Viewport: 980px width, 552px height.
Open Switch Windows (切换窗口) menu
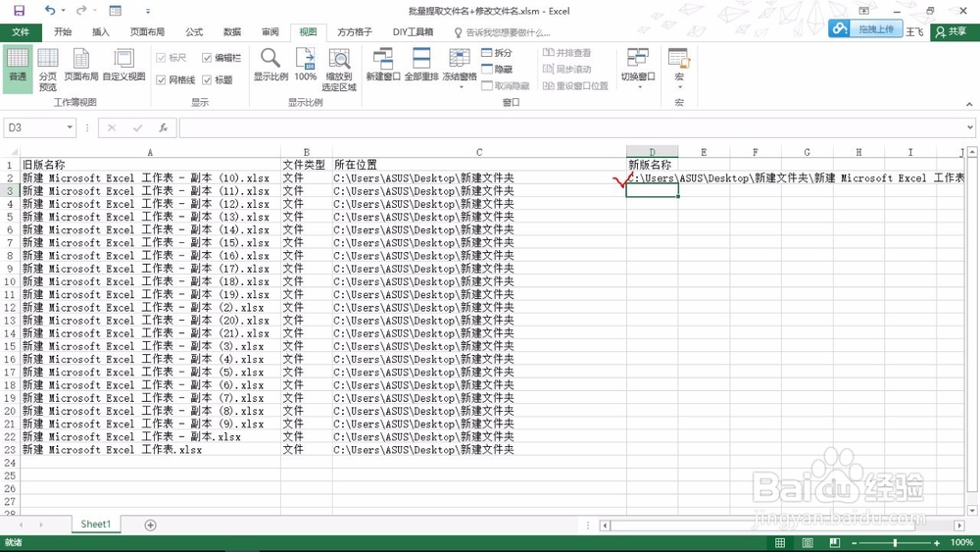(638, 68)
